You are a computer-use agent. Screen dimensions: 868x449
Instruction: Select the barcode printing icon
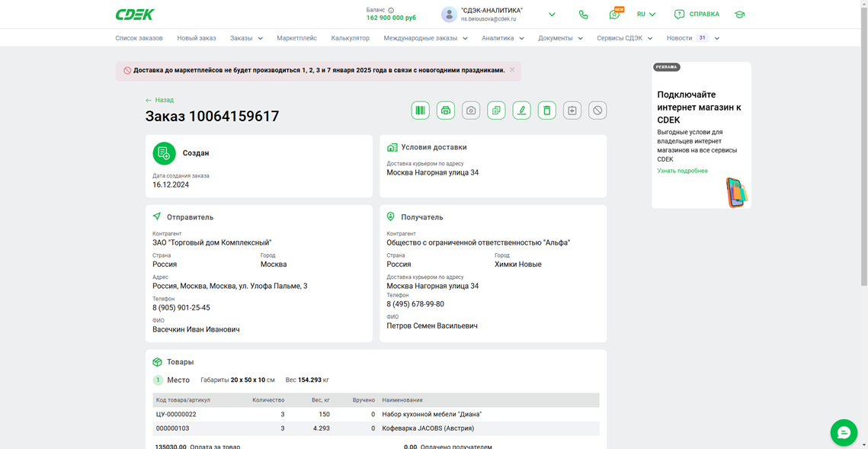420,110
